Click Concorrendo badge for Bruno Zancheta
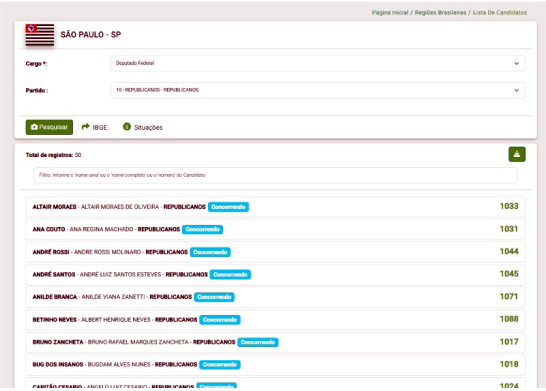 click(258, 342)
